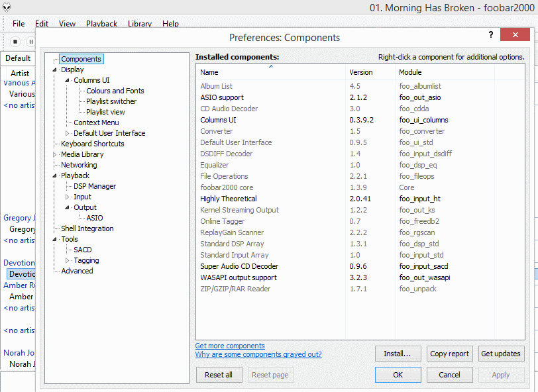Collapse the Columns UI tree node
The width and height of the screenshot is (538, 392).
tap(68, 80)
